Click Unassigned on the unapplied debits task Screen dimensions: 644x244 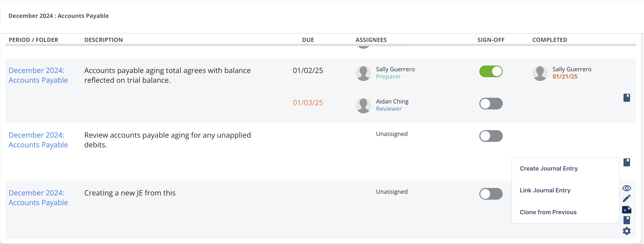(x=392, y=134)
